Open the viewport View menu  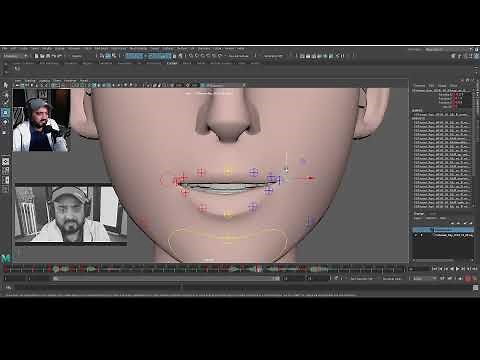(18, 81)
